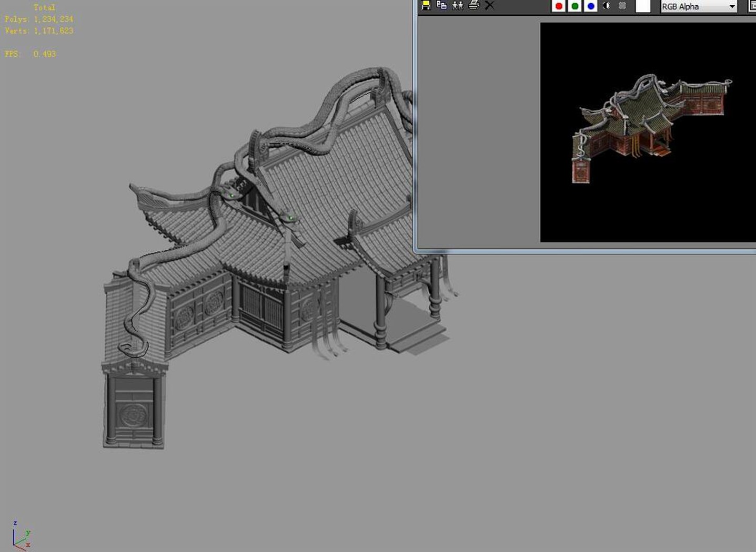Click the gray area left of render
756x552 pixels.
pyautogui.click(x=479, y=131)
